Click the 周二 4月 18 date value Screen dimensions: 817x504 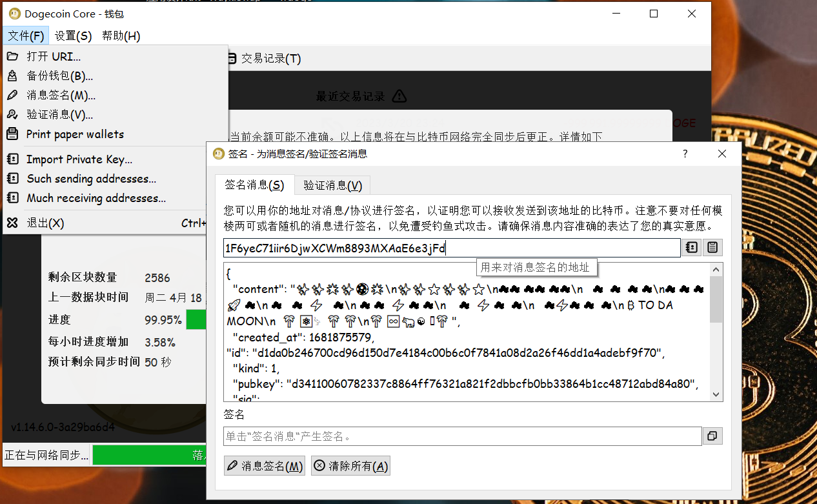tap(173, 297)
